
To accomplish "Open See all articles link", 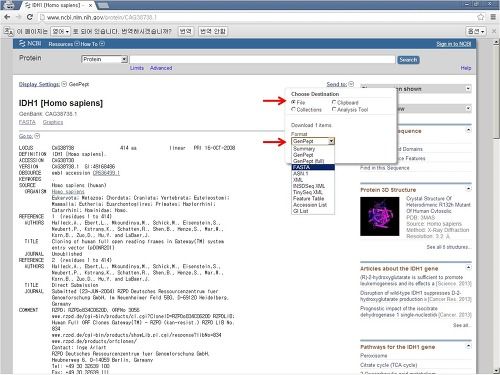I will (462, 325).
